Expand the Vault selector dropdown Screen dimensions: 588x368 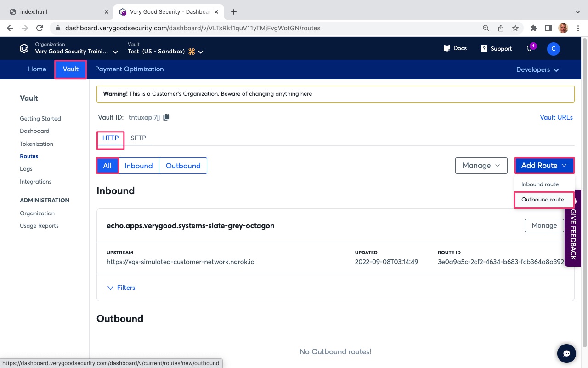pyautogui.click(x=166, y=48)
